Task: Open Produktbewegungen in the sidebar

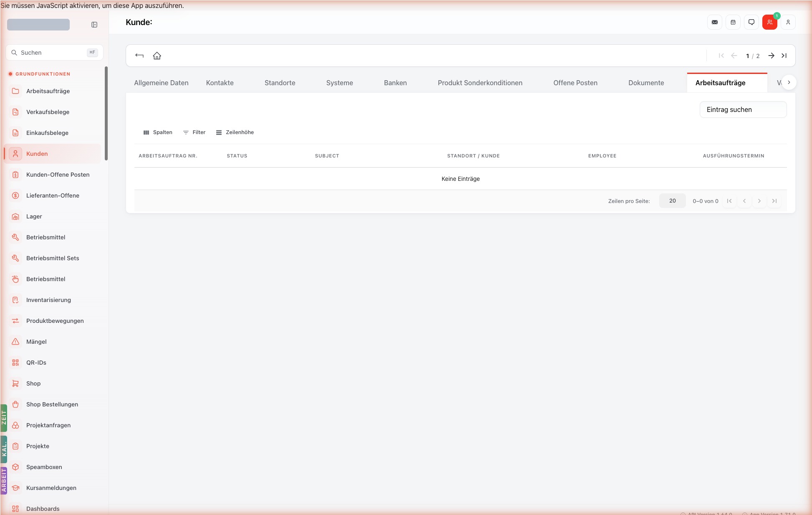Action: point(53,321)
